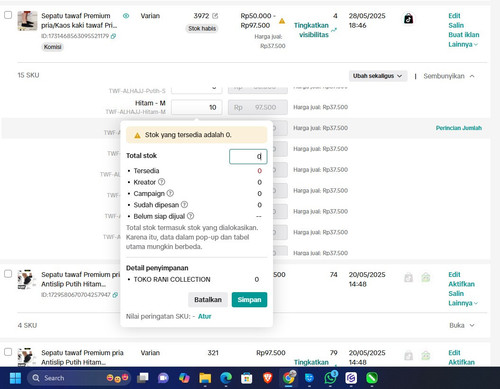
Task: Click Campaign help question mark icon
Action: [170, 193]
